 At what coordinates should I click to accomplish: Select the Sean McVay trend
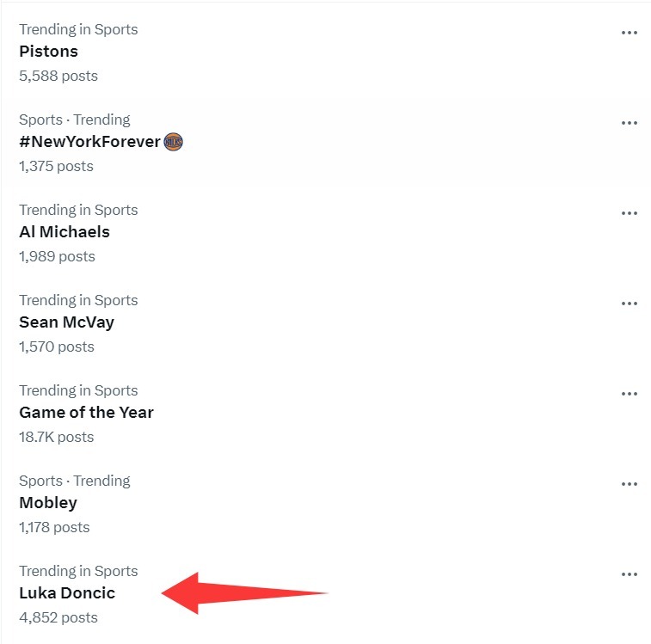66,322
